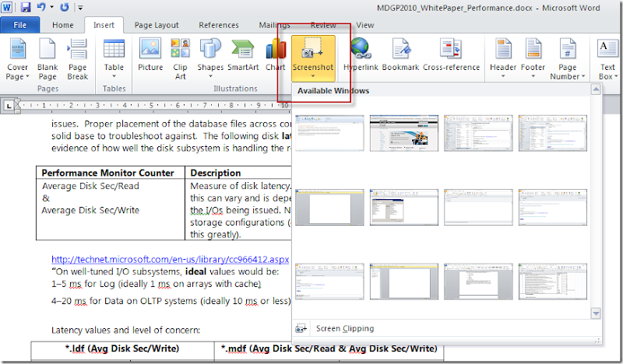This screenshot has height=364, width=623.
Task: Click the 'Performance Monitor Counter' table header
Action: [107, 173]
